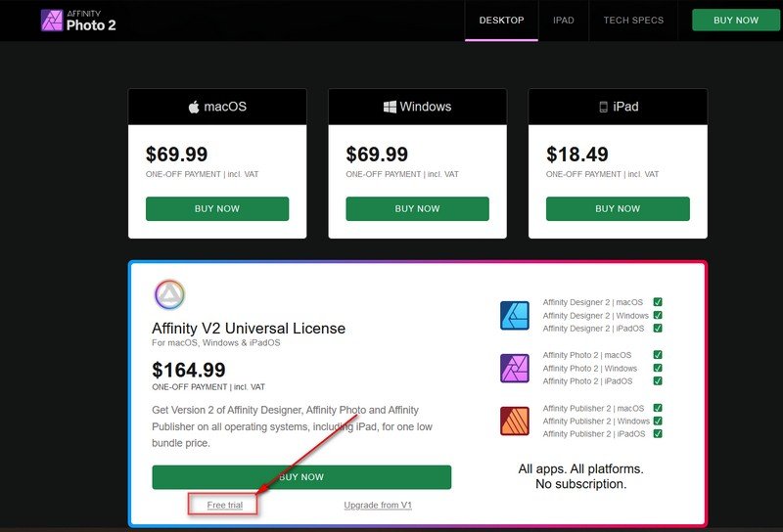This screenshot has height=532, width=783.
Task: Click the Affinity Photo 2 logo
Action: point(78,21)
